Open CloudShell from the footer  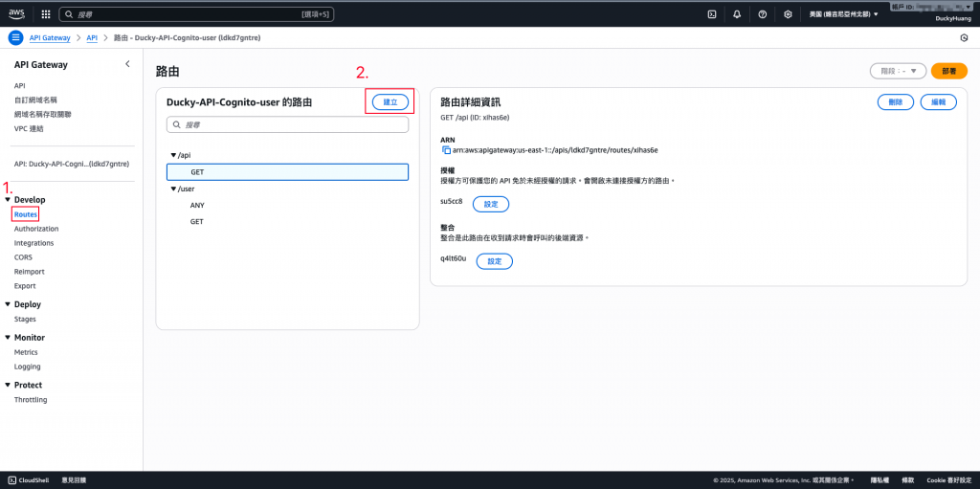[x=29, y=480]
